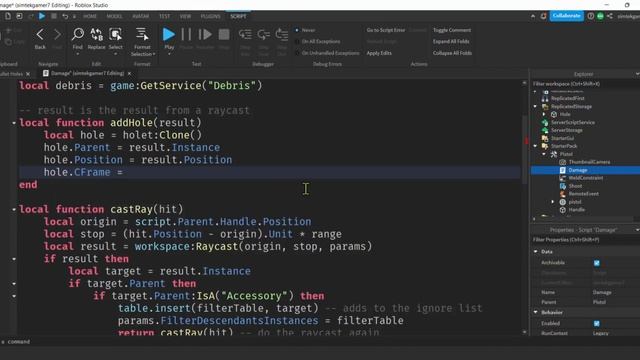Select RemoteEvent in Explorer

coord(584,194)
